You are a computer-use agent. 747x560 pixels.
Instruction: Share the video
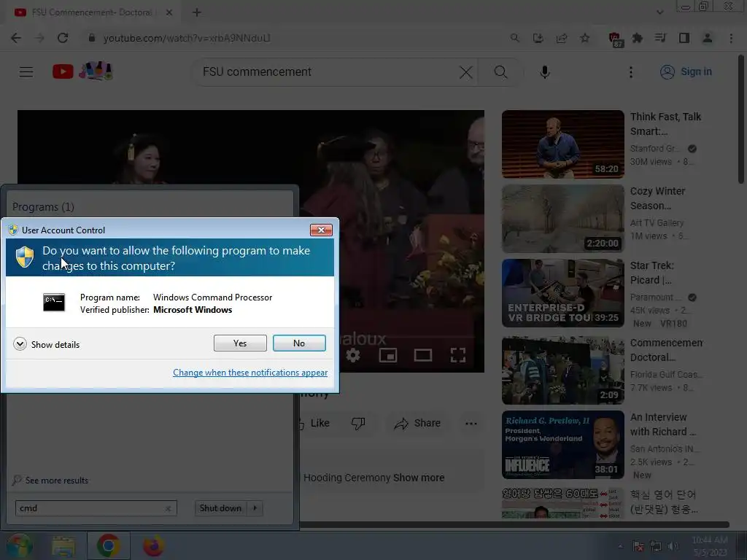click(417, 423)
